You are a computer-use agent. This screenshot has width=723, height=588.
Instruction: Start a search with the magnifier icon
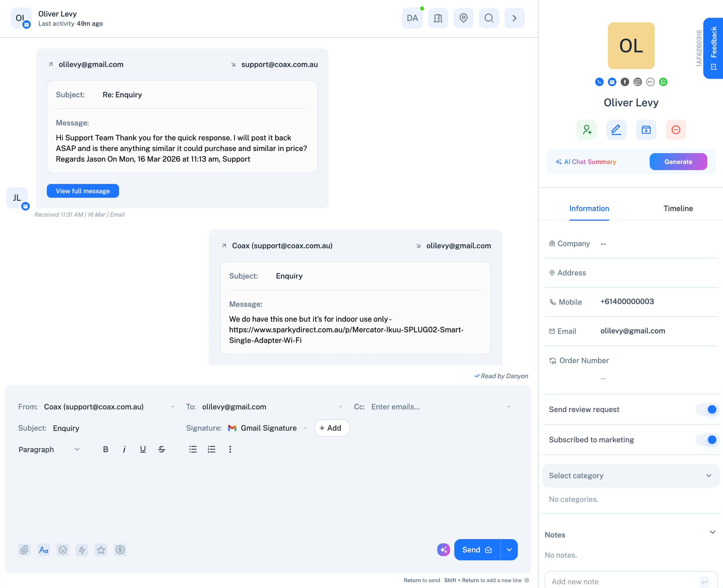(x=489, y=18)
